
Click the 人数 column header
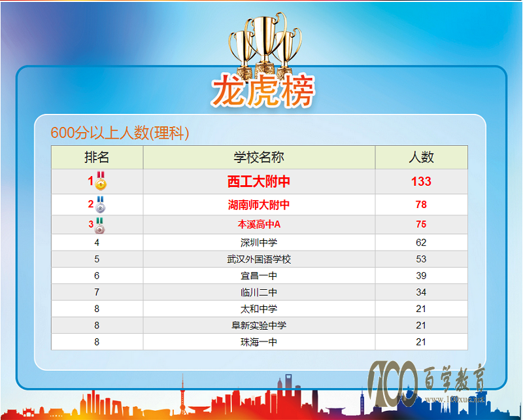tap(421, 157)
